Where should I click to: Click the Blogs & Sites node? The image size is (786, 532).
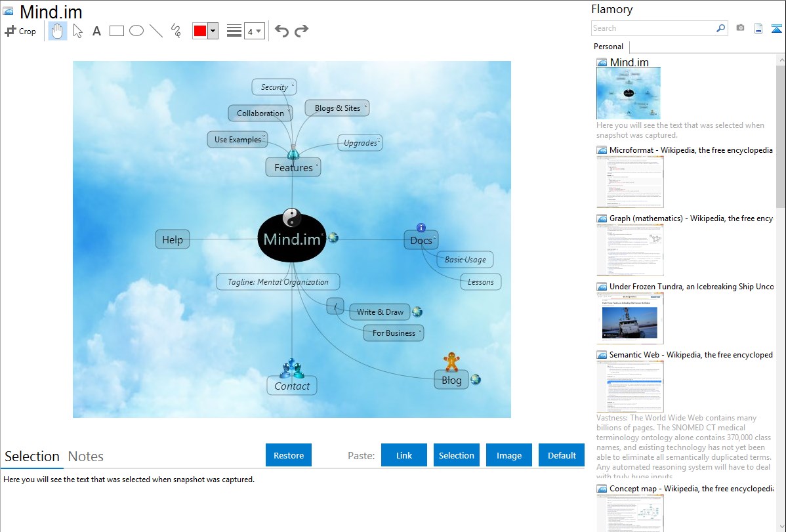click(x=337, y=108)
